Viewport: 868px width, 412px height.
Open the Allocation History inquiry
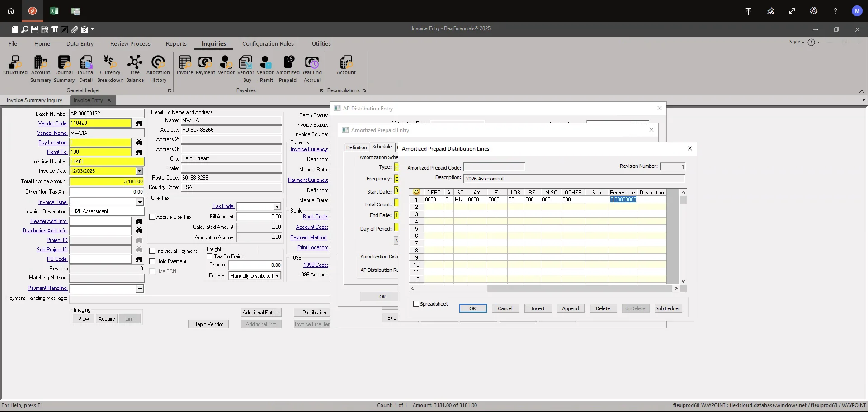[x=158, y=63]
